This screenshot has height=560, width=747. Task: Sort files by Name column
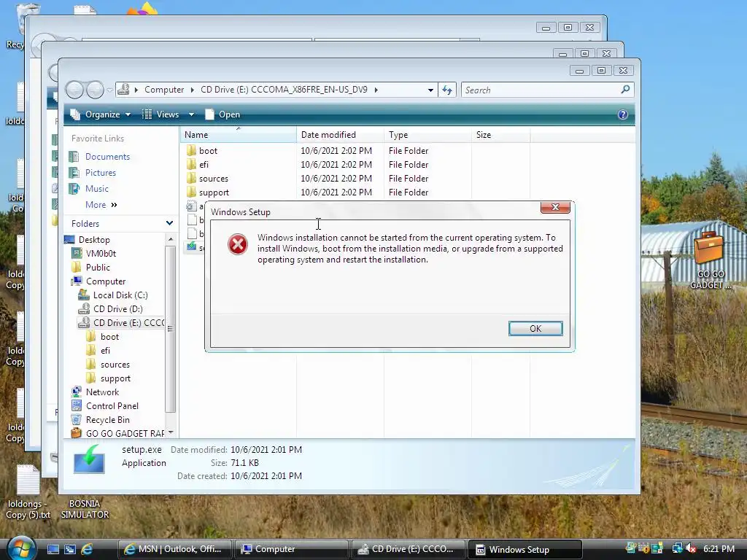239,135
